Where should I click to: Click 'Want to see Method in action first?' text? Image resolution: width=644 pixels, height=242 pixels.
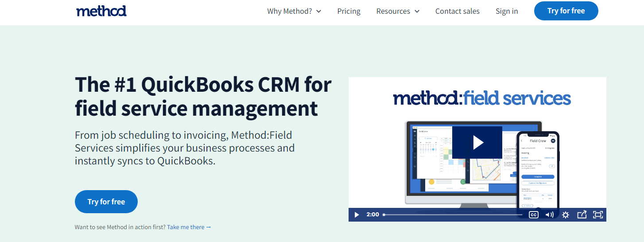pyautogui.click(x=120, y=227)
